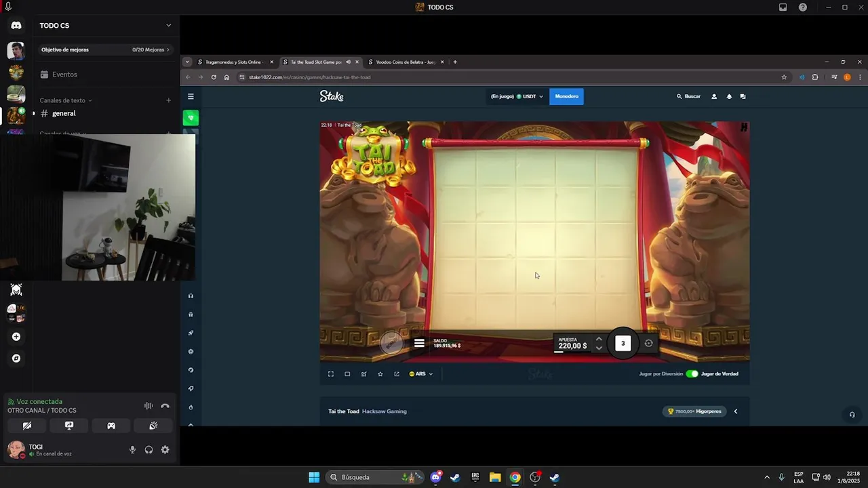Expand the TODO CS server menu
The image size is (868, 488).
pyautogui.click(x=106, y=25)
